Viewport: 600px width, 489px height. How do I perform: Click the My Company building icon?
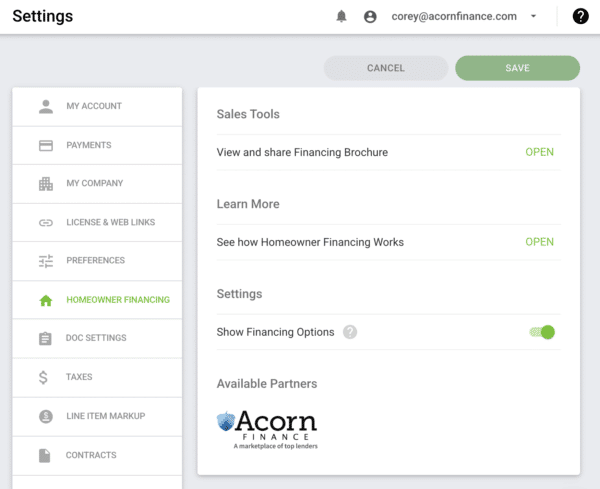coord(46,184)
